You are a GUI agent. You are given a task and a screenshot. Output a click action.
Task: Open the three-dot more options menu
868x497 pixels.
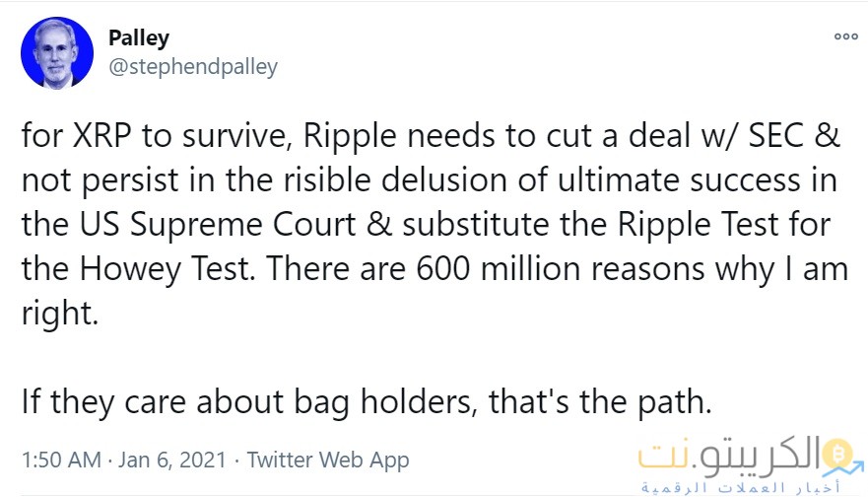pos(845,36)
